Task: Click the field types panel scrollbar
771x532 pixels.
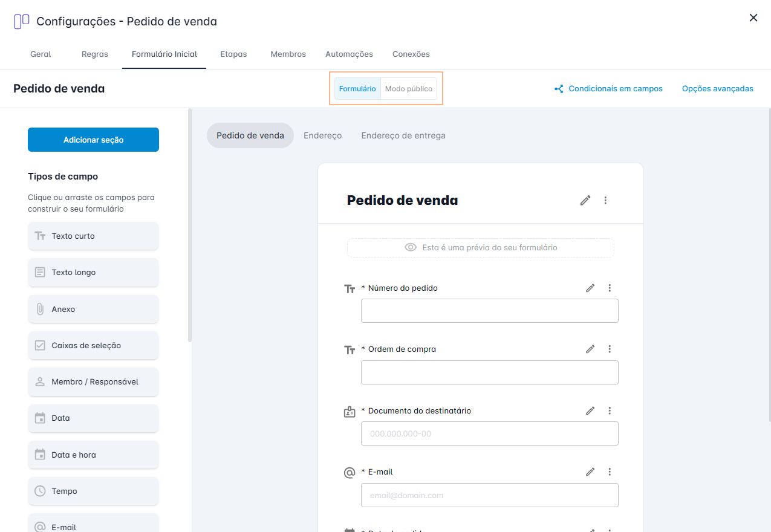Action: [190, 225]
